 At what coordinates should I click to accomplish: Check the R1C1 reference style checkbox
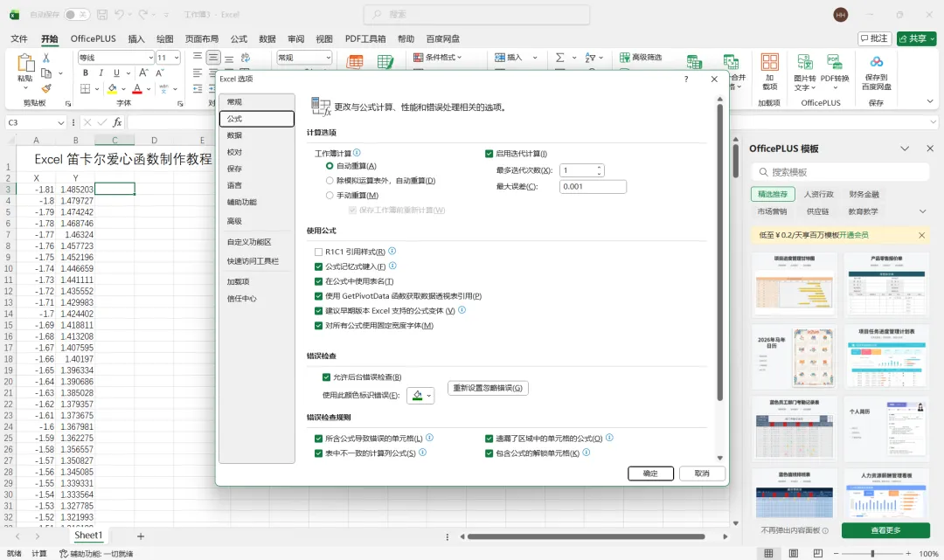(x=318, y=252)
